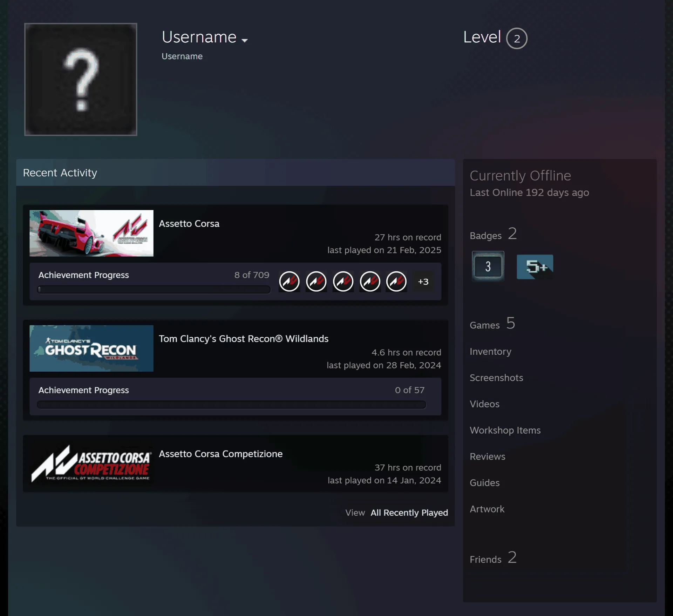Click '27 hrs on record' text

coord(408,237)
